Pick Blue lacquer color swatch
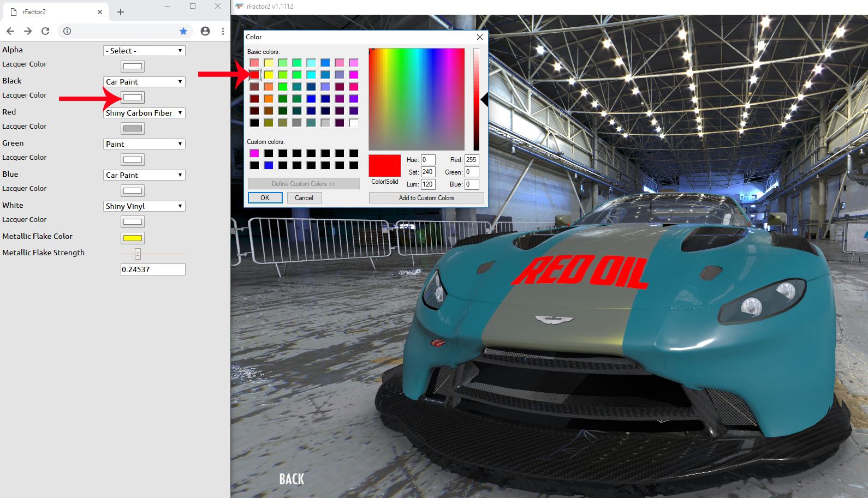This screenshot has height=498, width=868. pos(133,191)
